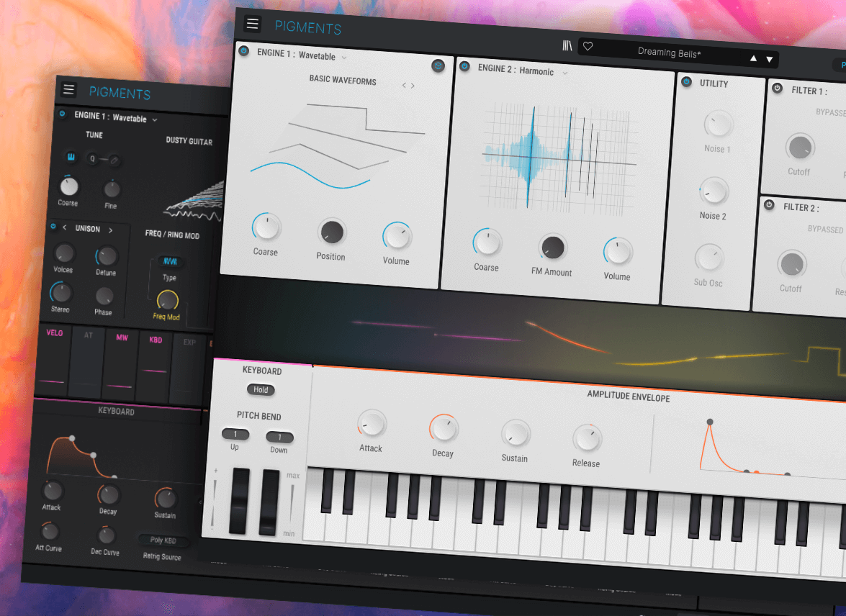The image size is (846, 616).
Task: Toggle Engine 1 power in dark window
Action: [x=62, y=114]
